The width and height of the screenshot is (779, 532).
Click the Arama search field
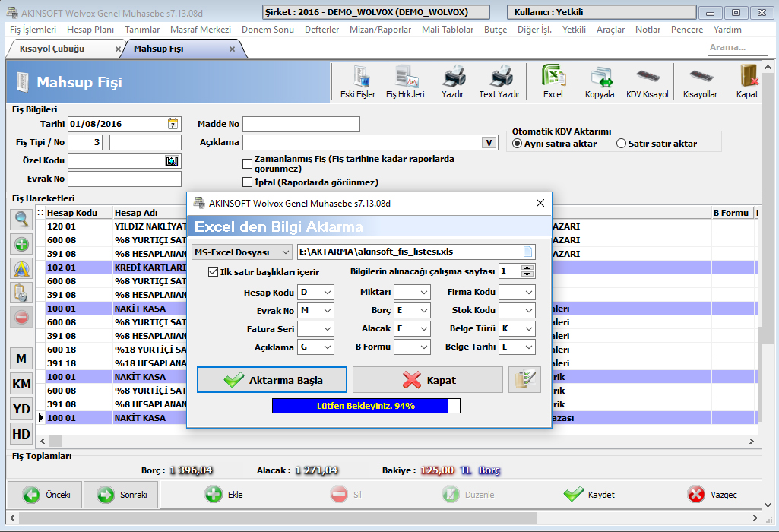coord(738,48)
